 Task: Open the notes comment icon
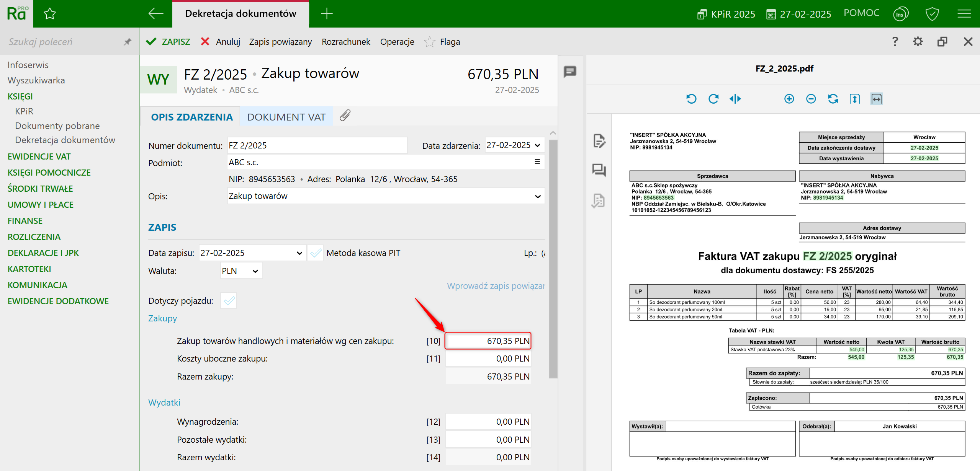570,72
